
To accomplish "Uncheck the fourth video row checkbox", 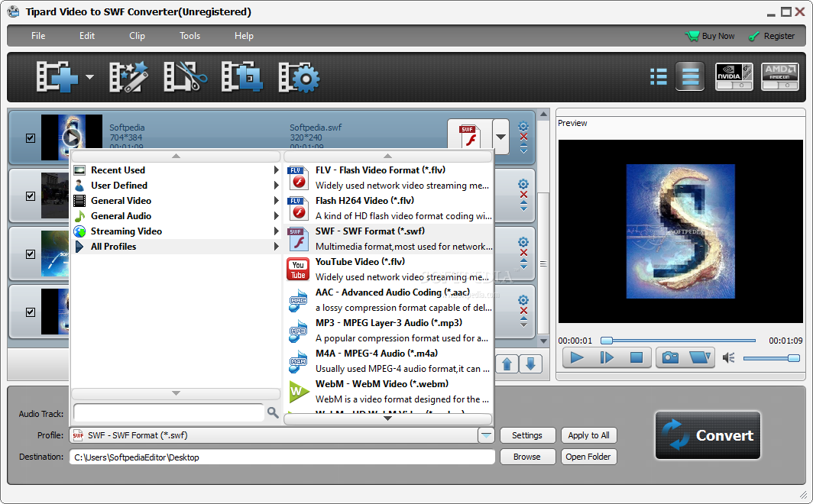I will coord(31,312).
